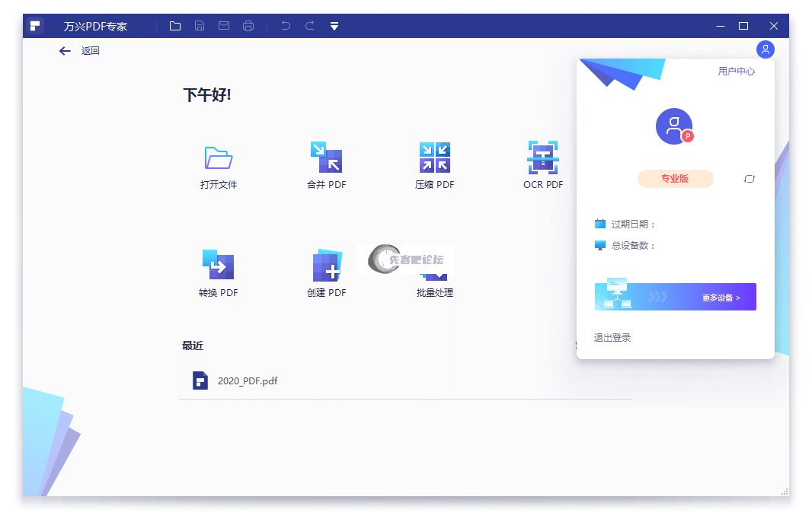Click the email icon in title bar
This screenshot has height=519, width=812.
click(224, 26)
